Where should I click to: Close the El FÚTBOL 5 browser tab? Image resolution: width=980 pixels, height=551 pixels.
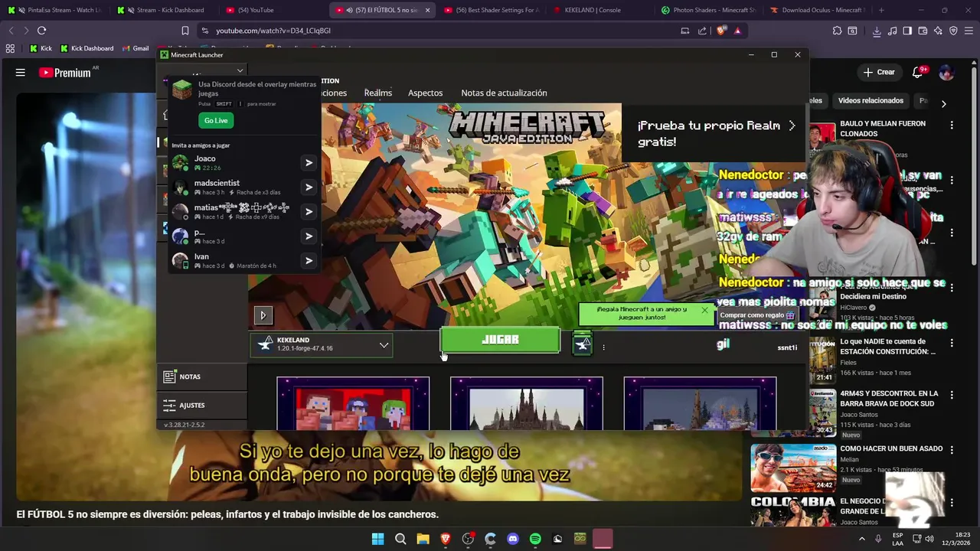click(427, 10)
